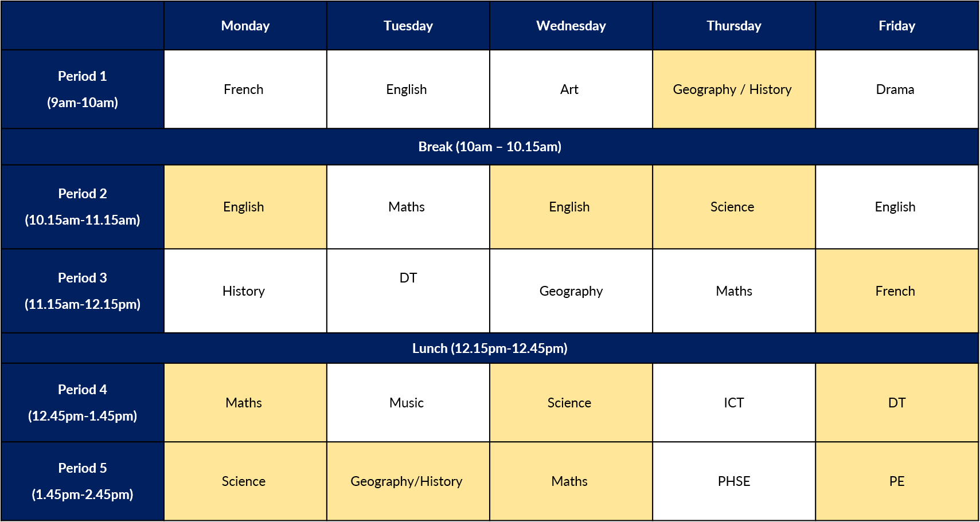Select the Monday column header
980x522 pixels.
(x=245, y=26)
